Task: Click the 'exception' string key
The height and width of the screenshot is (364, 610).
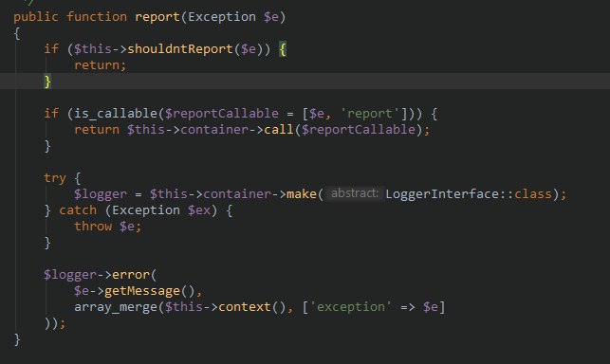Action: coord(350,307)
